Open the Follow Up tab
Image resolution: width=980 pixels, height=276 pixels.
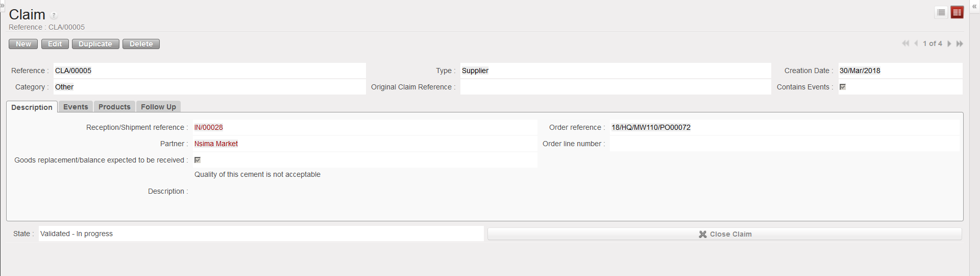[x=158, y=107]
